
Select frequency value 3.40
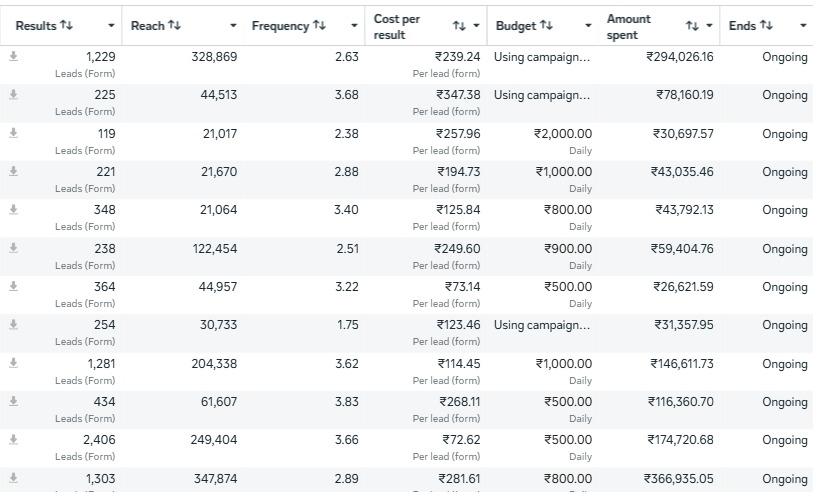346,210
